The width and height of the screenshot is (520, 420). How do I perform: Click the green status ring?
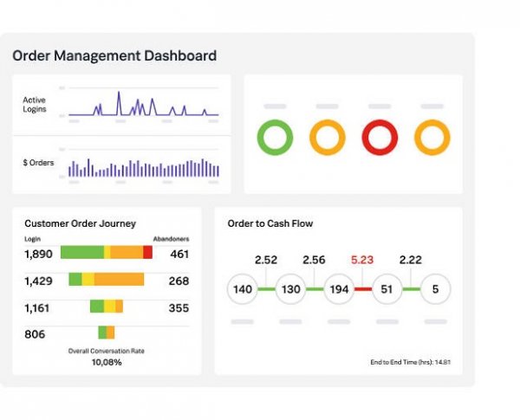coord(276,137)
